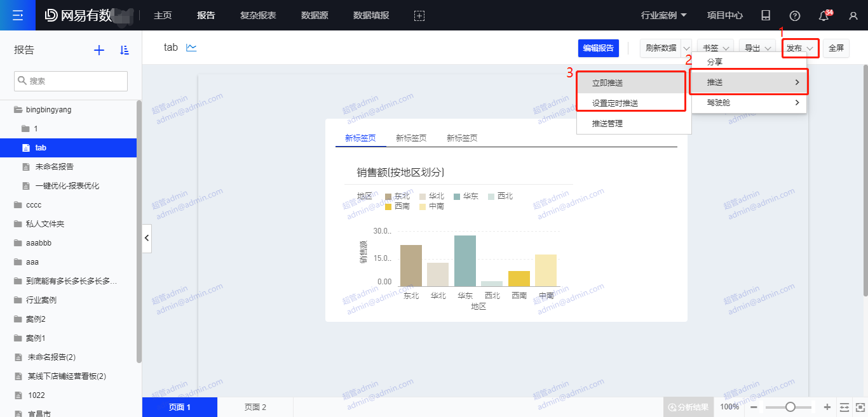
Task: Switch to 页面 2 tab at bottom
Action: coord(255,407)
